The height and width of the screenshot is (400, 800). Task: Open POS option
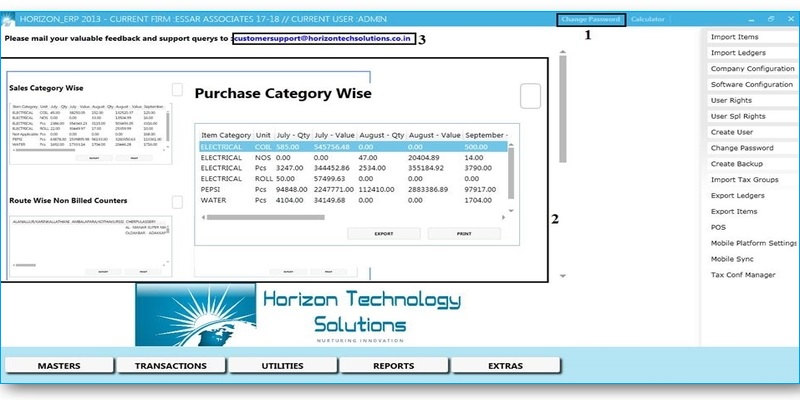coord(750,227)
